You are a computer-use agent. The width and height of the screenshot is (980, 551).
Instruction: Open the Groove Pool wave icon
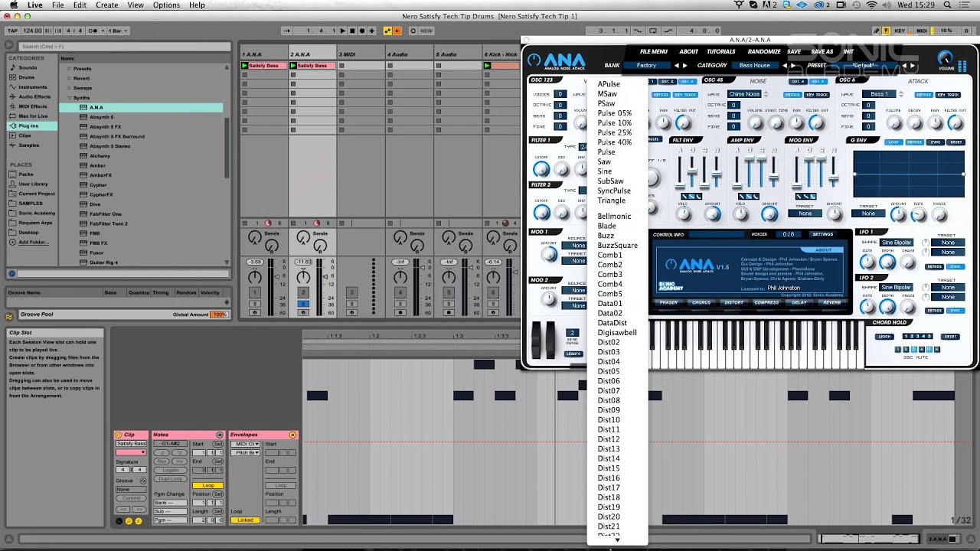click(10, 315)
